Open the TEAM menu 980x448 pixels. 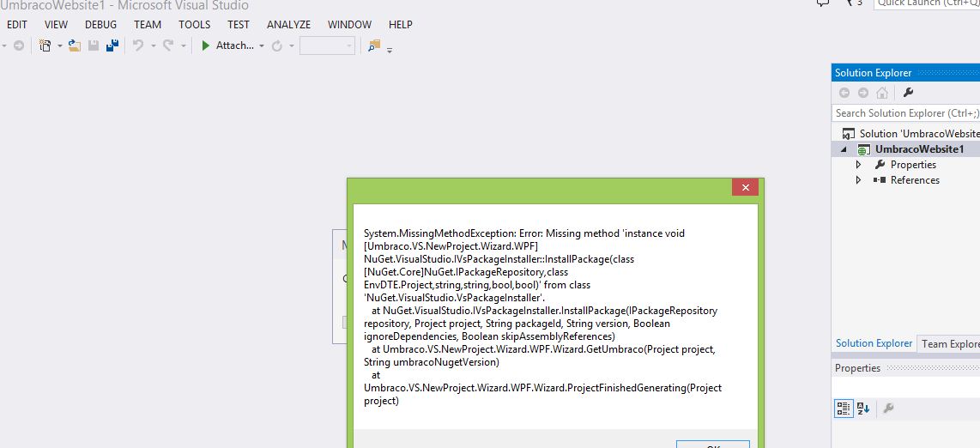pos(148,25)
